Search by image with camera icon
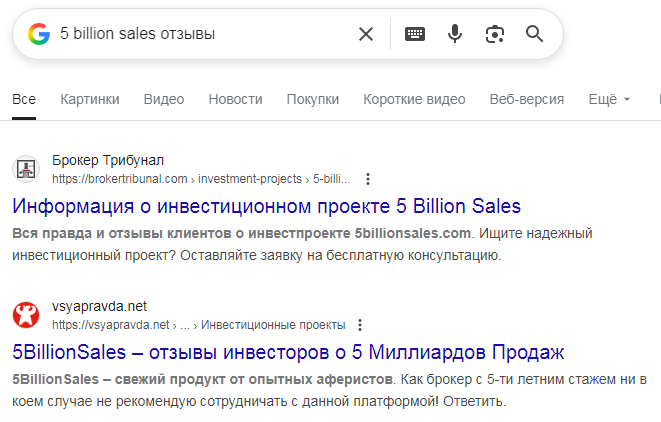This screenshot has width=661, height=422. (x=494, y=35)
